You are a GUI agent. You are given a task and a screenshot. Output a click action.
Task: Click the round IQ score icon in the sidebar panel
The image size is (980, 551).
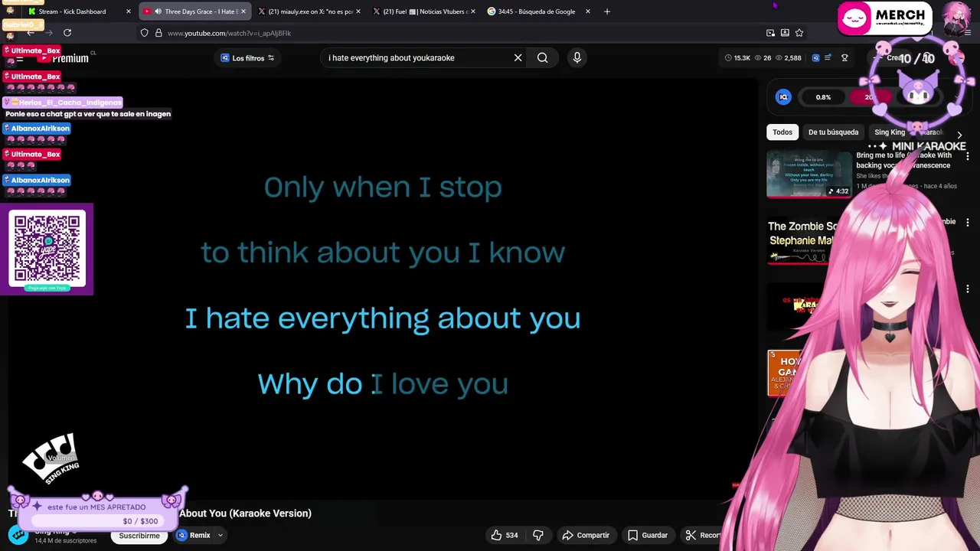(783, 97)
